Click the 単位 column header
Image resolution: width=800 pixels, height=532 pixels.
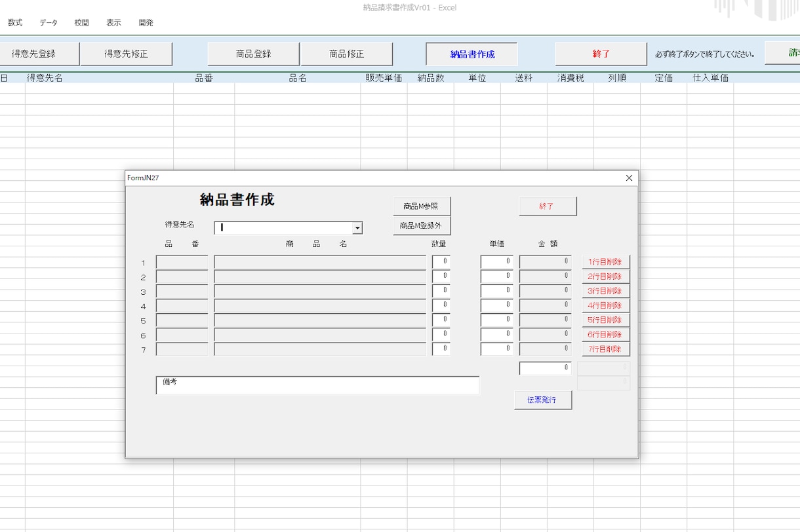coord(477,78)
